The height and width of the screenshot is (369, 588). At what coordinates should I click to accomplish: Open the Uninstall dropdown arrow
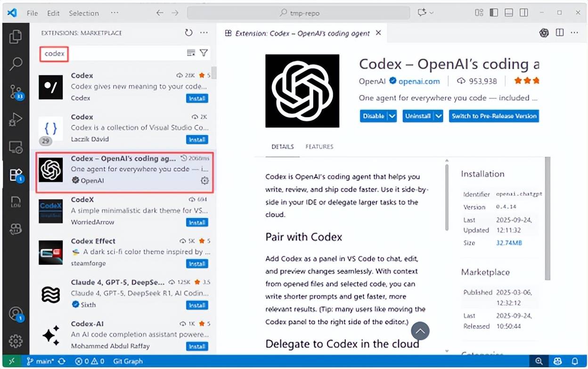click(438, 116)
